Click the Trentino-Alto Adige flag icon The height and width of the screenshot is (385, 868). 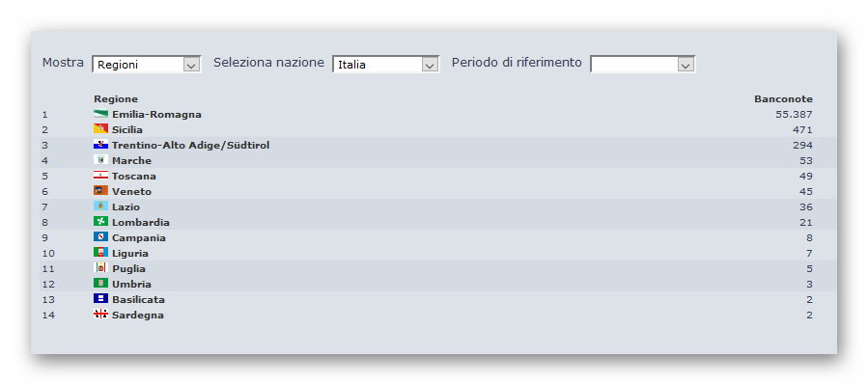[x=100, y=145]
